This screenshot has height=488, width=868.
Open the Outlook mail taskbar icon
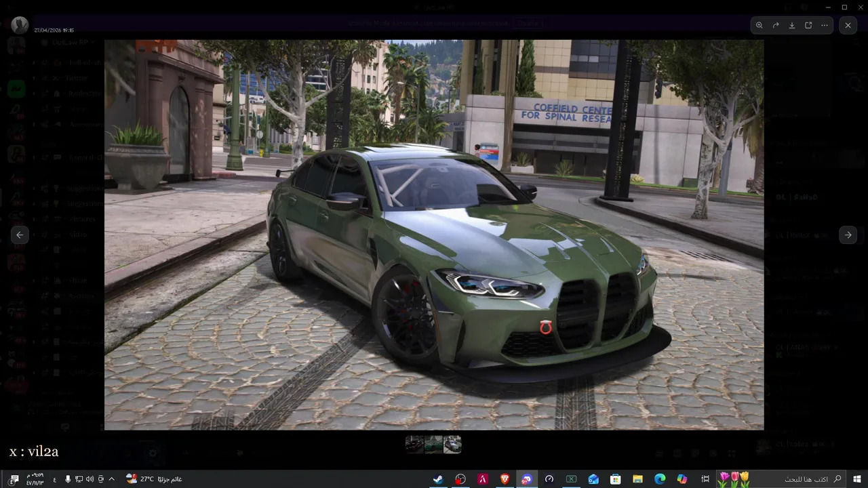(x=593, y=479)
